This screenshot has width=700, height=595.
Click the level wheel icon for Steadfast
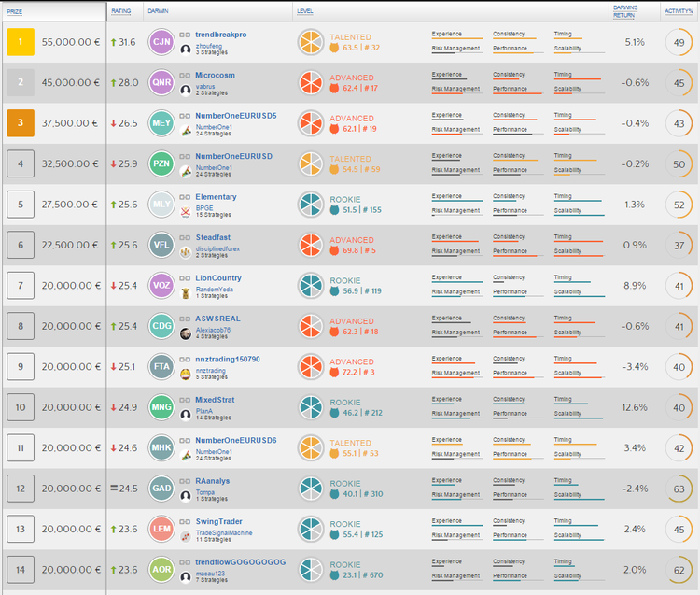tap(311, 246)
